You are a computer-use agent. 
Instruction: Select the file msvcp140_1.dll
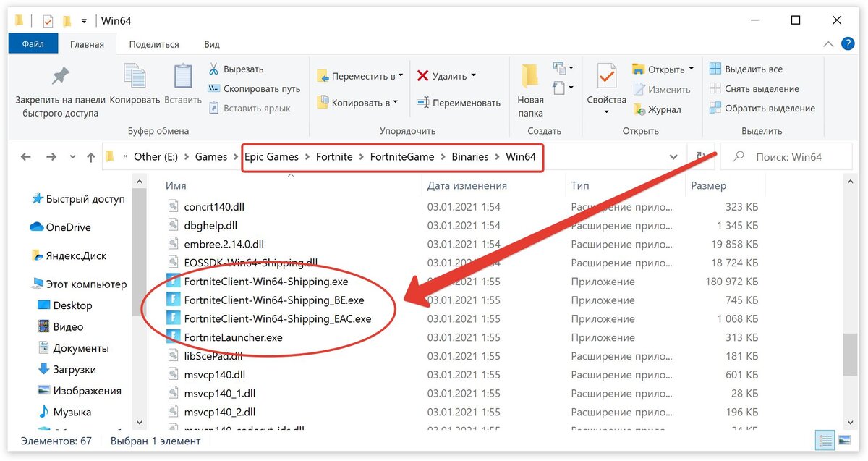pyautogui.click(x=220, y=393)
